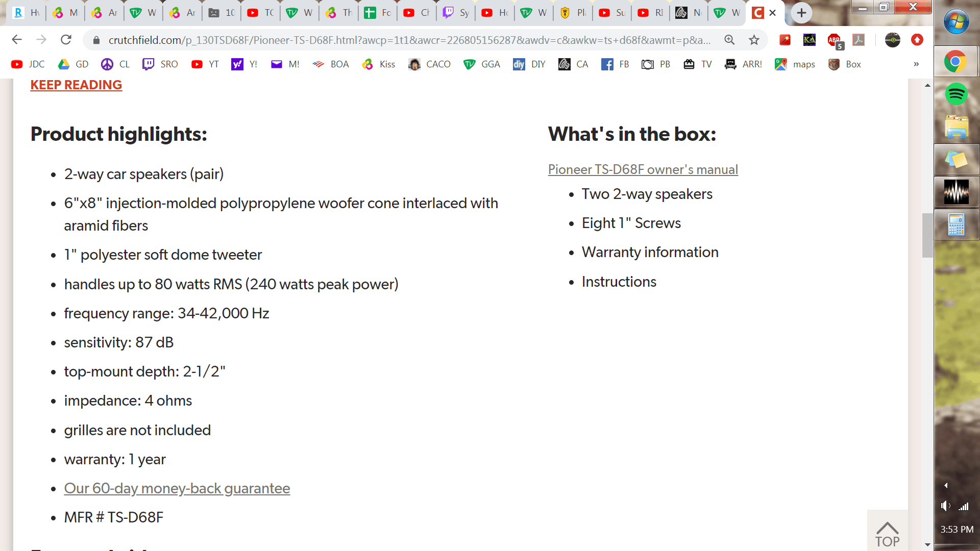Screen dimensions: 980x551
Task: Close the active Crutchfield tab
Action: 773,13
